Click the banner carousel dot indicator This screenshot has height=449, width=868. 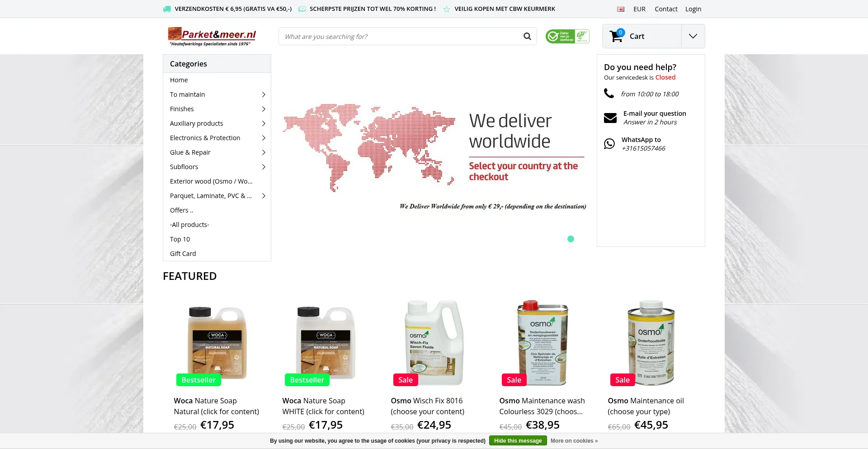[x=571, y=239]
